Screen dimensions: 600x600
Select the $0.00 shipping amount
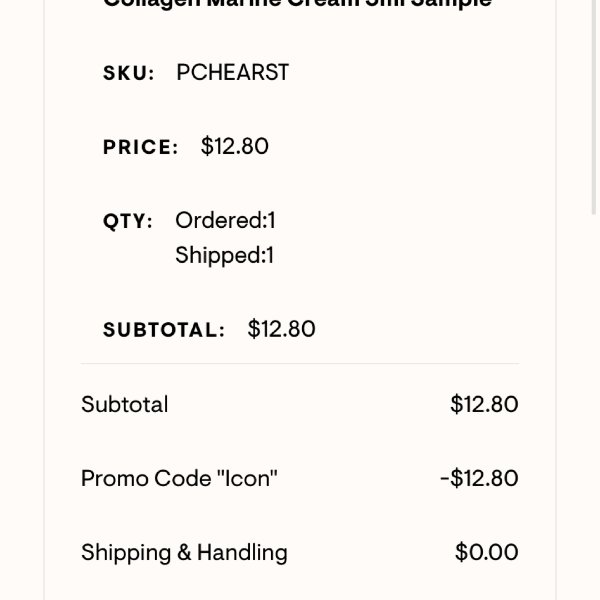click(487, 552)
